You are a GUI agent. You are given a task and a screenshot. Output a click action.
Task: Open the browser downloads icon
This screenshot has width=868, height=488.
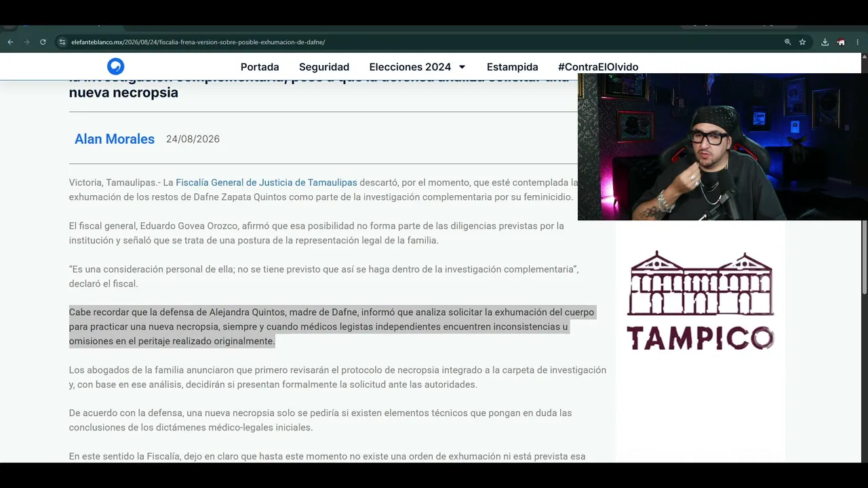[x=825, y=42]
